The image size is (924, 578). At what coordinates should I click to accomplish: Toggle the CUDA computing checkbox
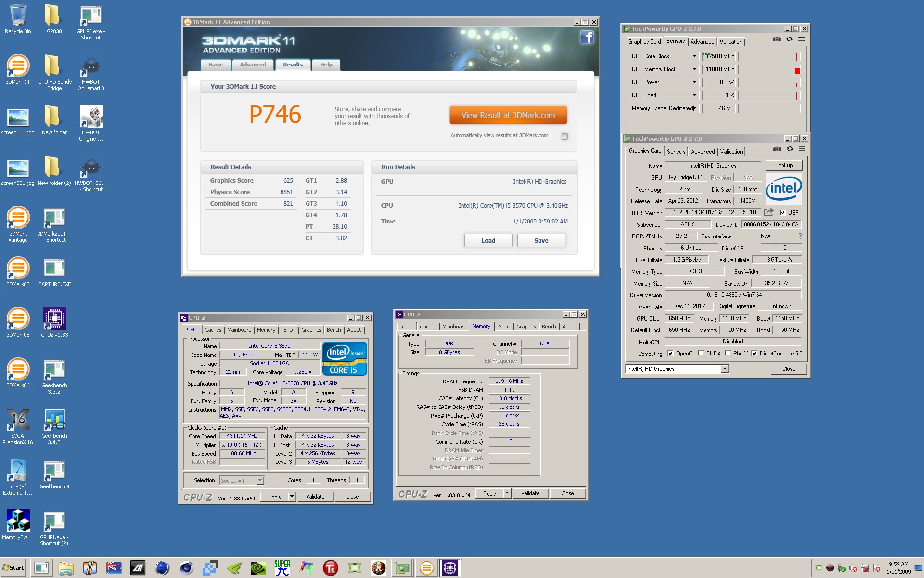click(701, 354)
